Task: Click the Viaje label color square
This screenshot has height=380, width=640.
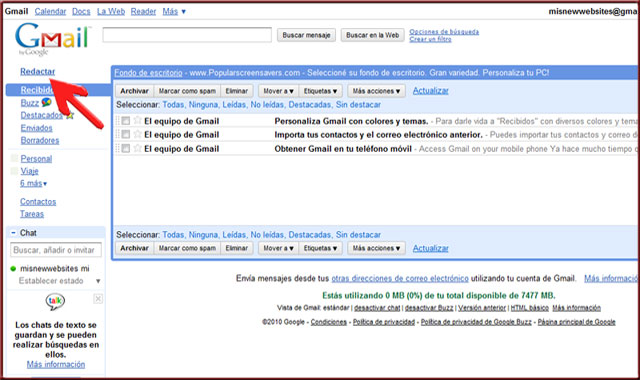Action: (14, 171)
